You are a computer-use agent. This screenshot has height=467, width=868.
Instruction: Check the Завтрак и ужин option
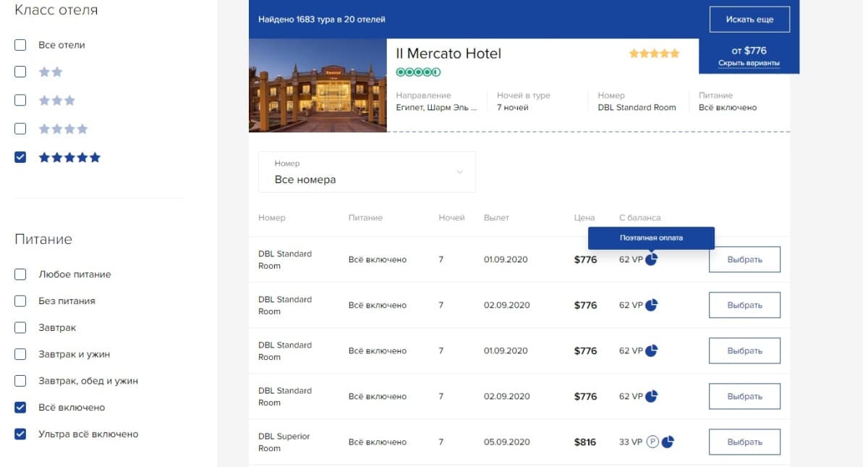[x=20, y=354]
